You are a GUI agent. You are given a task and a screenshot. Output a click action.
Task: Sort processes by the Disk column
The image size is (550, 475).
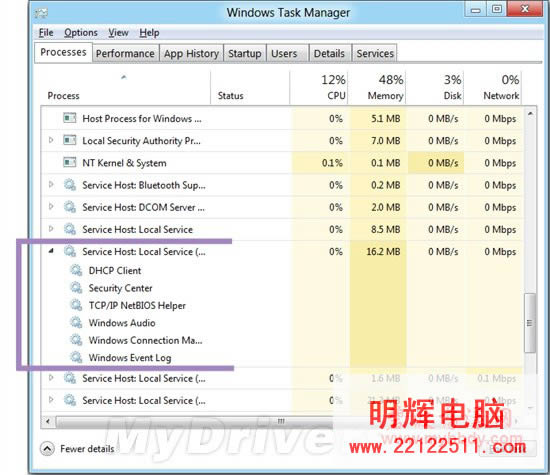pyautogui.click(x=435, y=88)
